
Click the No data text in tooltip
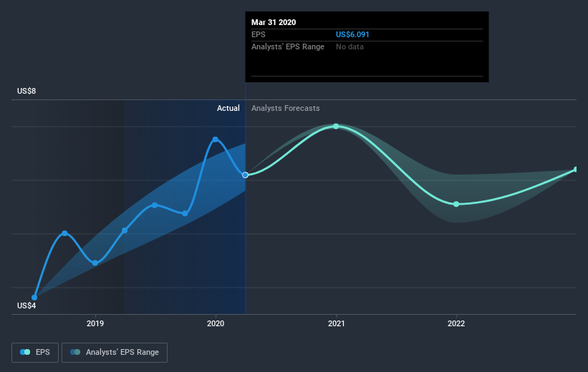pyautogui.click(x=350, y=46)
